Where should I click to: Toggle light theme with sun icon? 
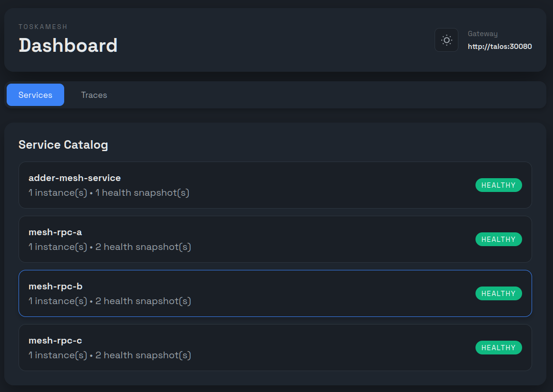click(446, 40)
